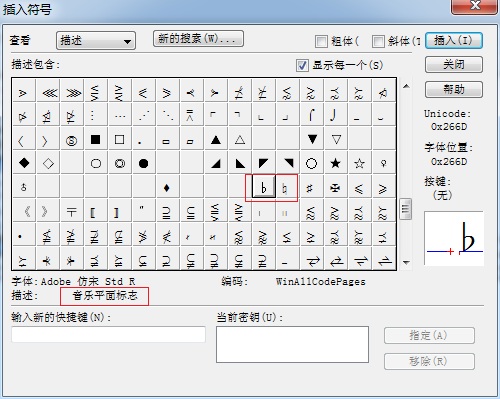Click the 插入(I) insert button
This screenshot has height=399, width=500.
click(454, 41)
